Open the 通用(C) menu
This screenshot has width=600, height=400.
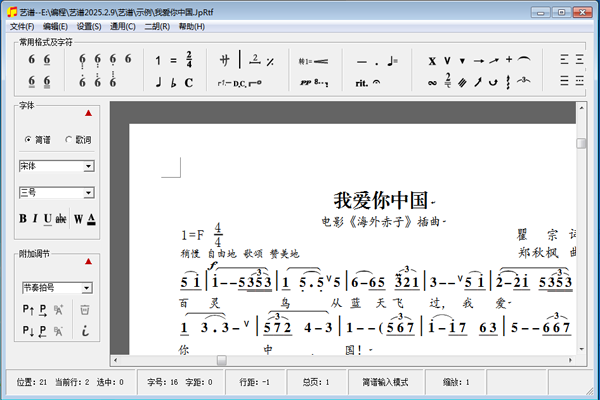(x=123, y=26)
